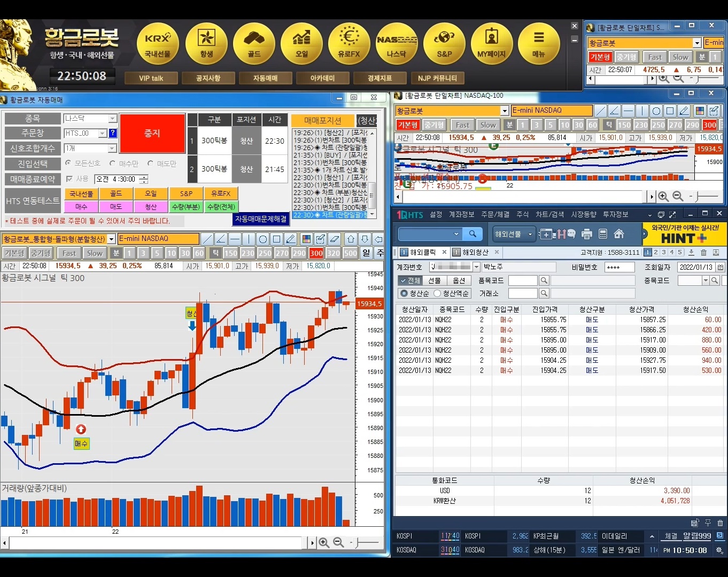This screenshot has width=728, height=577.
Task: Click the down arrow icon in main chart toolbar
Action: coord(365,239)
